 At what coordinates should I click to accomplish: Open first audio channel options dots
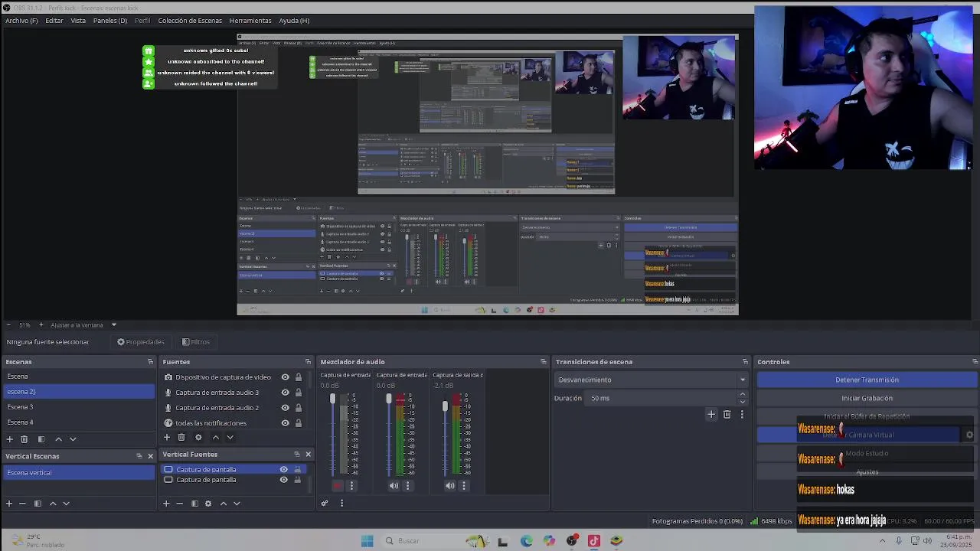(351, 485)
